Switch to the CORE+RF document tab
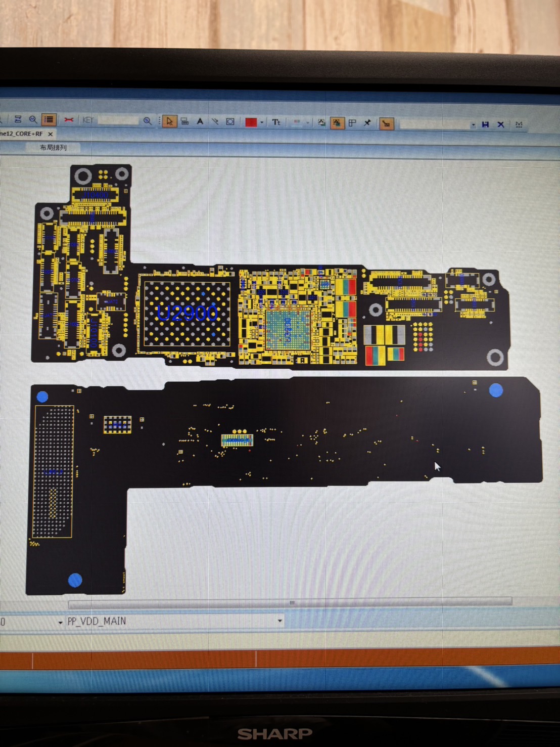560x747 pixels. 22,134
